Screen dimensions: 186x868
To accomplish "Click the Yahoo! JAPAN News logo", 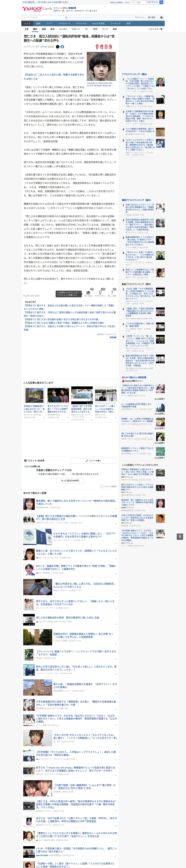I will point(37,9).
